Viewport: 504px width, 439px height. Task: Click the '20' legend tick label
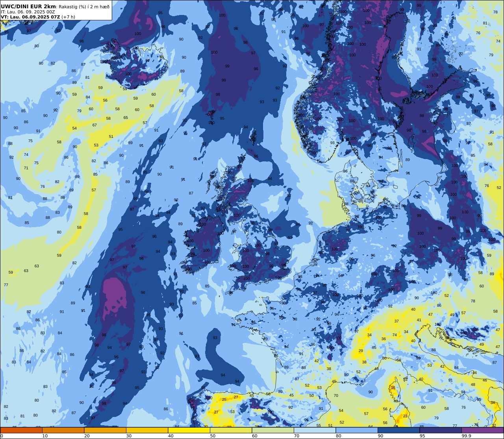pyautogui.click(x=87, y=436)
